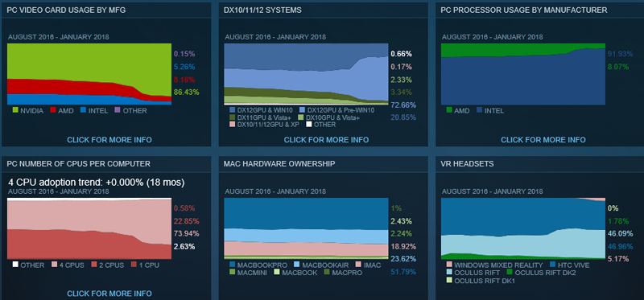
Task: Click the DX12GPU & WIN10 legend swatch
Action: pos(233,110)
